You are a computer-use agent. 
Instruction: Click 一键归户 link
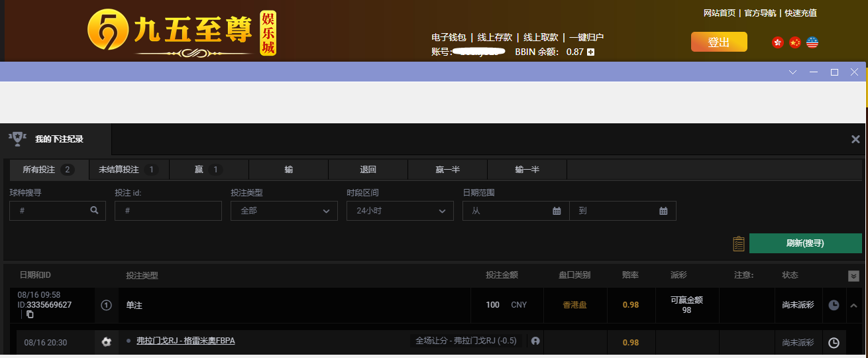tap(586, 37)
